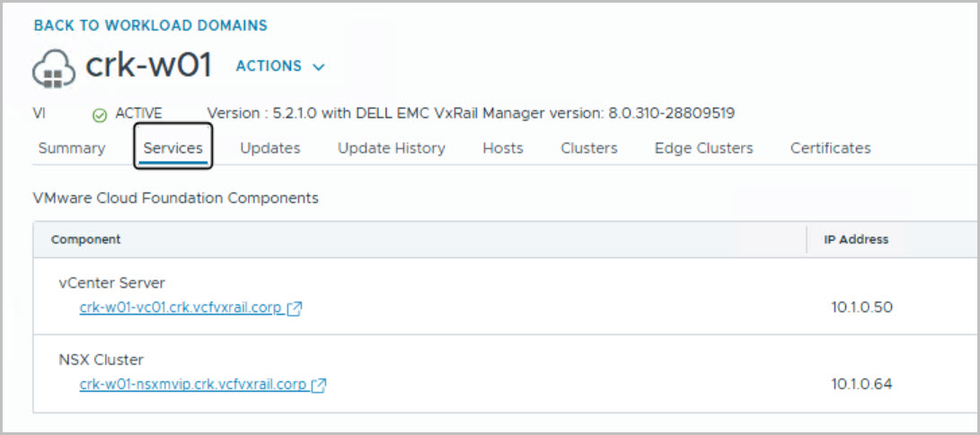Click the green ACTIVE status check icon

tap(100, 114)
